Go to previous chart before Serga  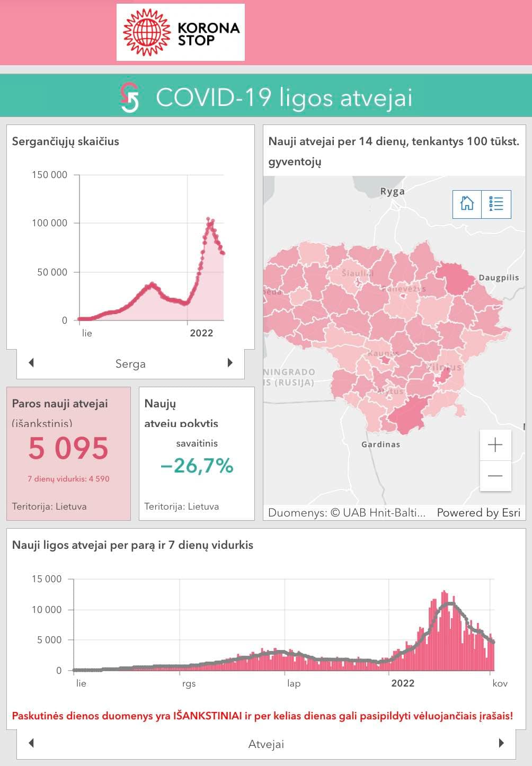point(31,363)
